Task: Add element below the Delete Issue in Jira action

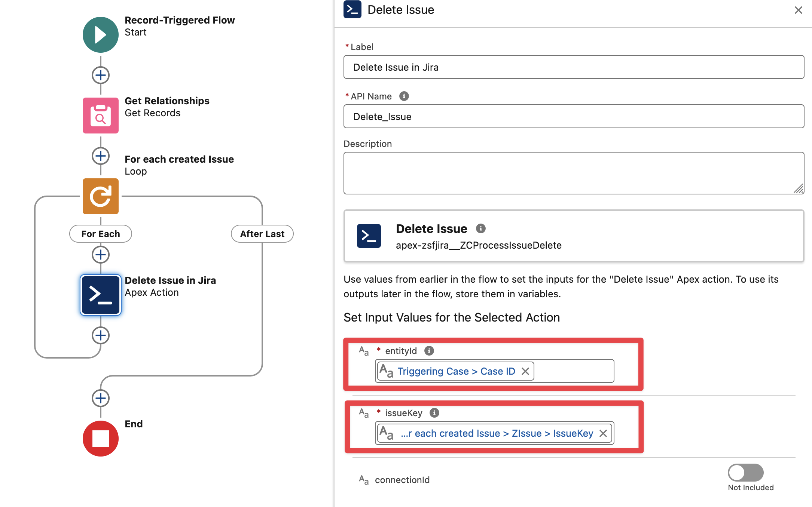Action: tap(100, 335)
